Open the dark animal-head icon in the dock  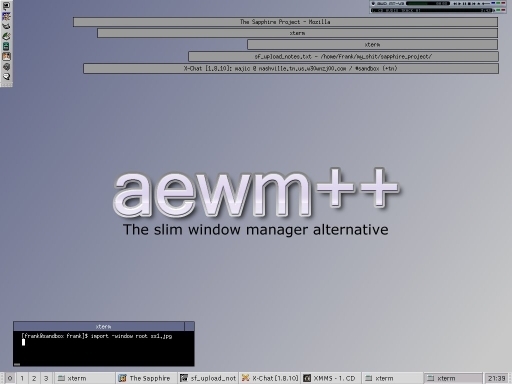click(6, 26)
